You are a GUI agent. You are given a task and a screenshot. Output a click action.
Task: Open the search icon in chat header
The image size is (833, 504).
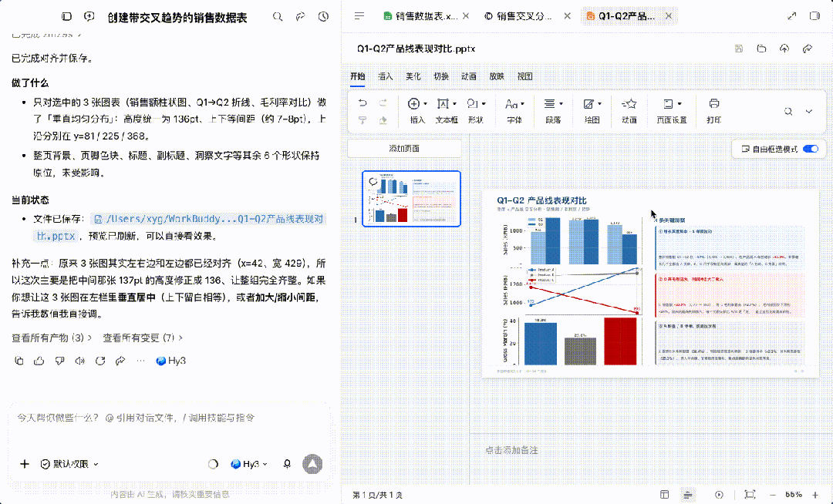click(x=278, y=17)
